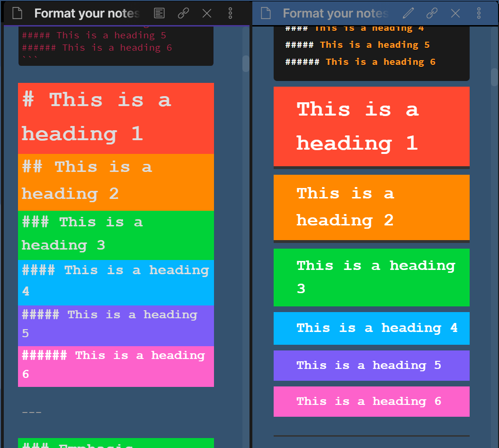
Task: Select right pane title Format your notes
Action: (336, 13)
